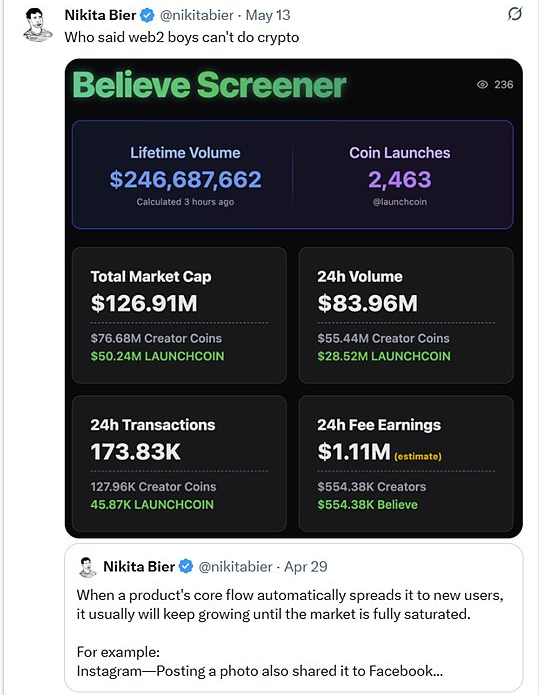The width and height of the screenshot is (539, 695).
Task: Click the @launchcoin label under Coin Launches
Action: pyautogui.click(x=399, y=202)
